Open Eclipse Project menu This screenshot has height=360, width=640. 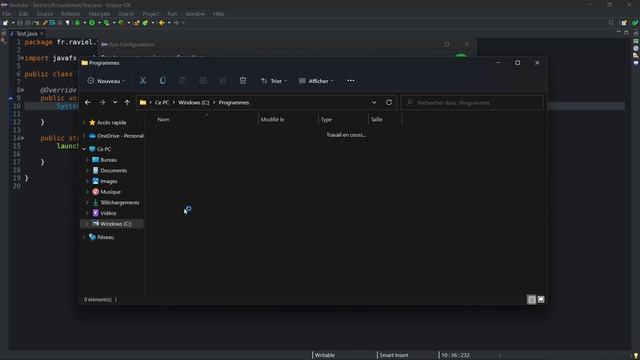(151, 14)
